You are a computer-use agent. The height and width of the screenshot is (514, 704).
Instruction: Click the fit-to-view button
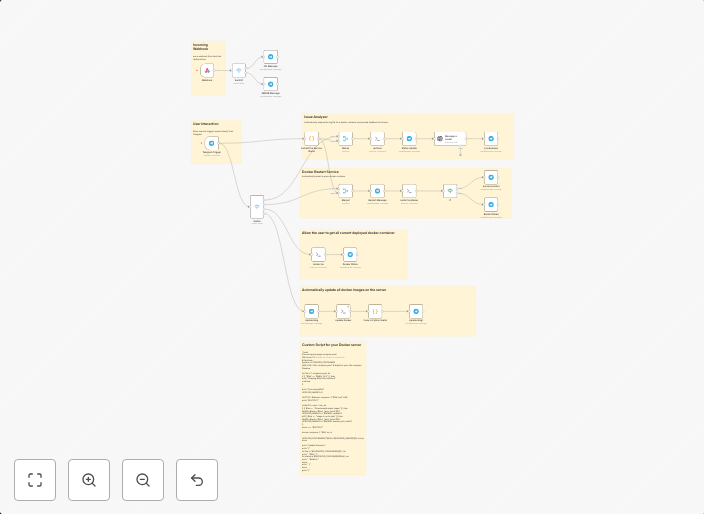pyautogui.click(x=35, y=480)
